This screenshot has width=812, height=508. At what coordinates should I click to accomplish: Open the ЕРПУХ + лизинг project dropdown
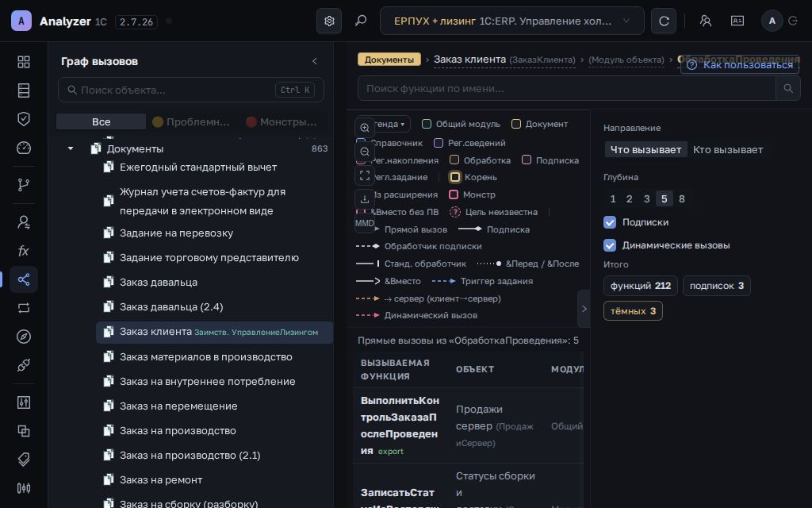[511, 21]
